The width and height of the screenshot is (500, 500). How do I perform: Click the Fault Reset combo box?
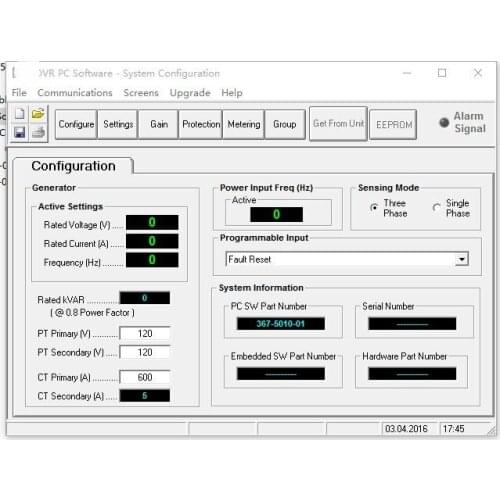tap(347, 259)
